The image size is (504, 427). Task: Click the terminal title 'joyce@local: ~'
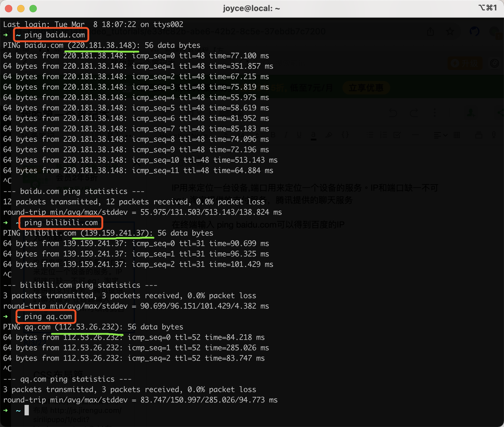251,8
